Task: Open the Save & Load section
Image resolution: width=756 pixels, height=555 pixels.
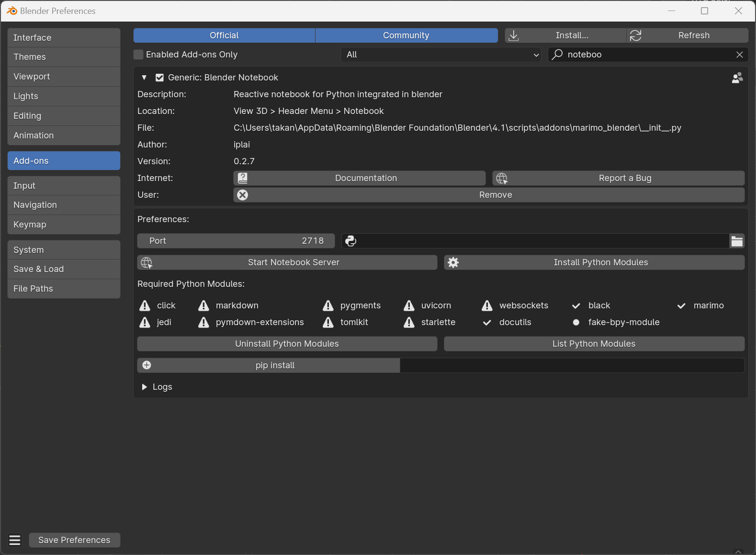Action: point(64,269)
